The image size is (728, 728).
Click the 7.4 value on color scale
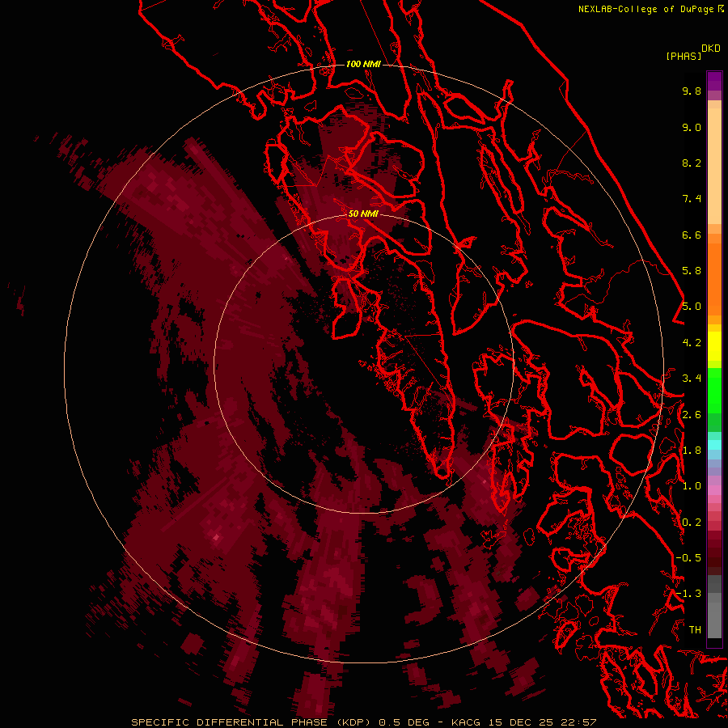click(692, 199)
